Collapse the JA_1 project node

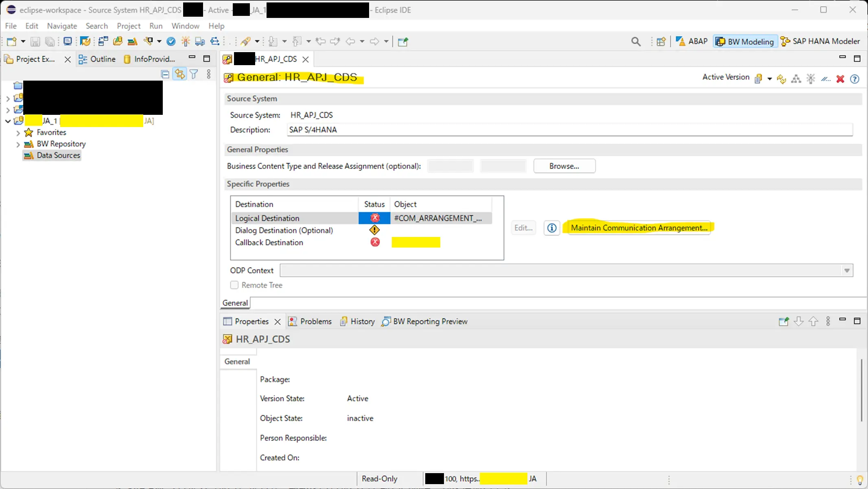point(8,121)
